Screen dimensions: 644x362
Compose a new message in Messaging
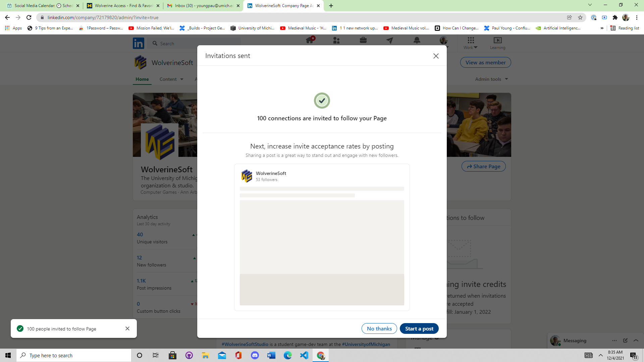click(x=625, y=341)
